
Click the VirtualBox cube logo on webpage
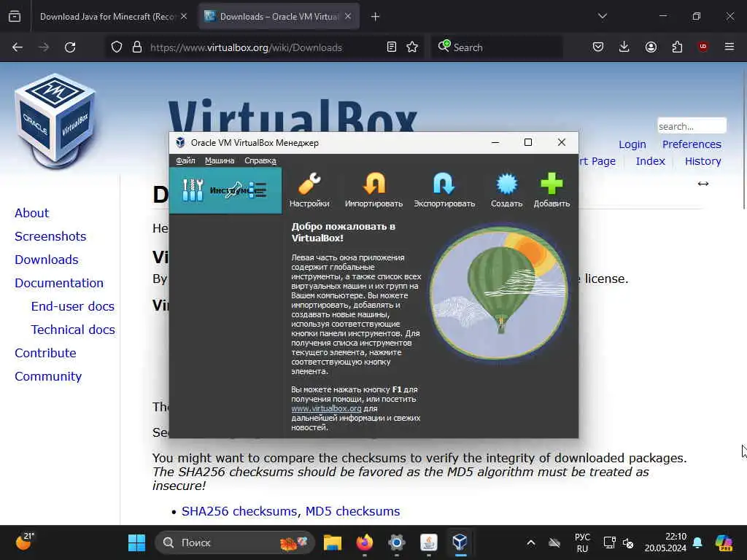55,120
